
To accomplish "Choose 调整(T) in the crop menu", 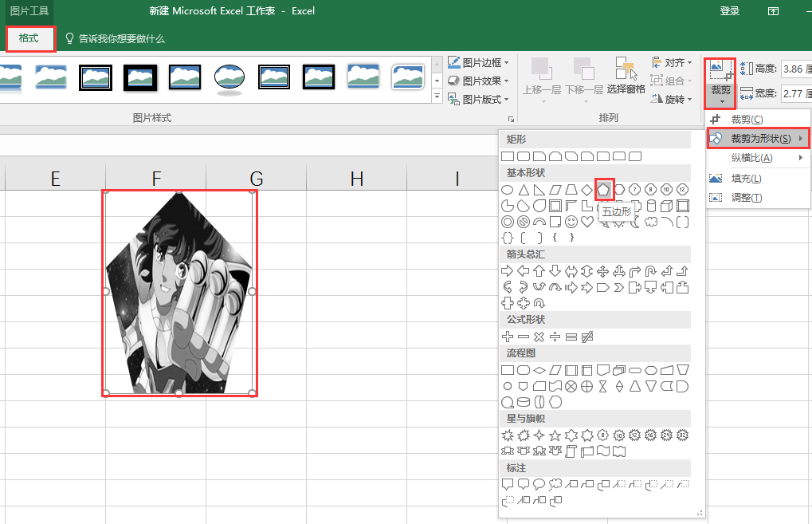I will [758, 198].
